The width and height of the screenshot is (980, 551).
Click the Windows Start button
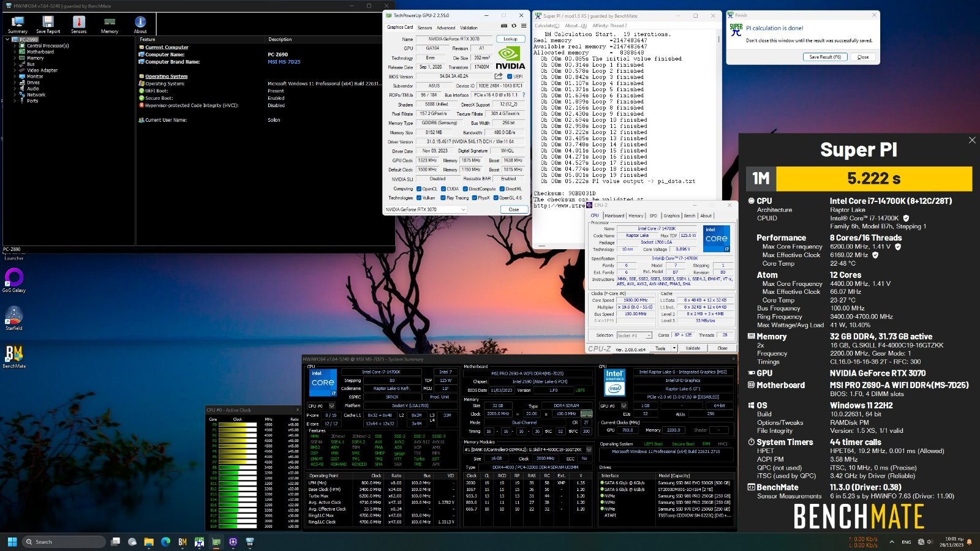click(x=12, y=542)
